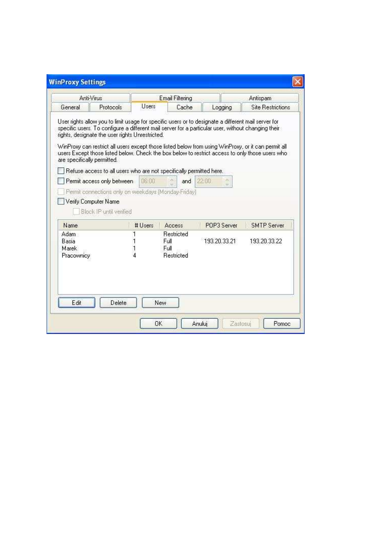Switch to the Cache tab
Screen dimensions: 392x555
click(184, 107)
